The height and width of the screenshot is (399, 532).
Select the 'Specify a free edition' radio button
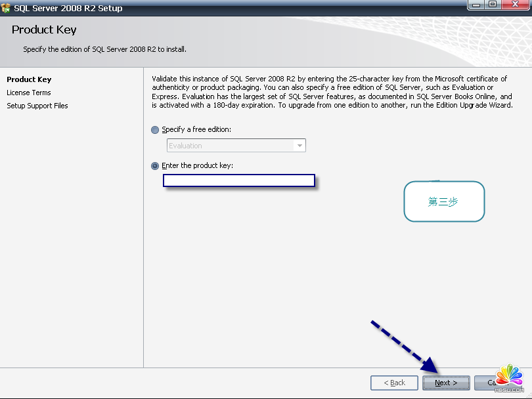click(x=155, y=130)
